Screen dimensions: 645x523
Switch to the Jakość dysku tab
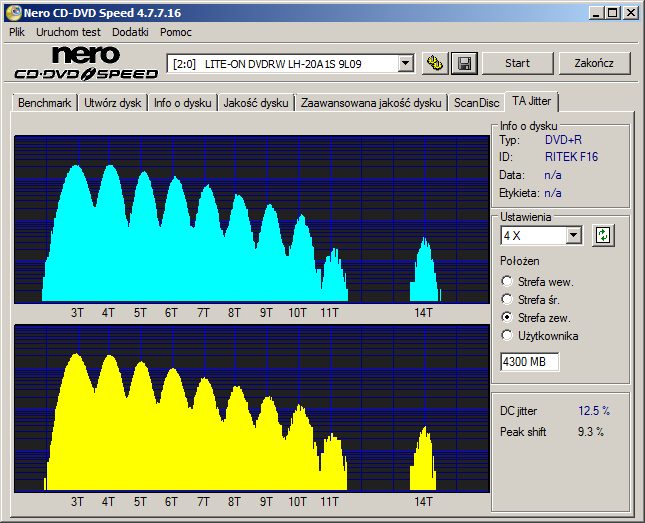pyautogui.click(x=255, y=103)
